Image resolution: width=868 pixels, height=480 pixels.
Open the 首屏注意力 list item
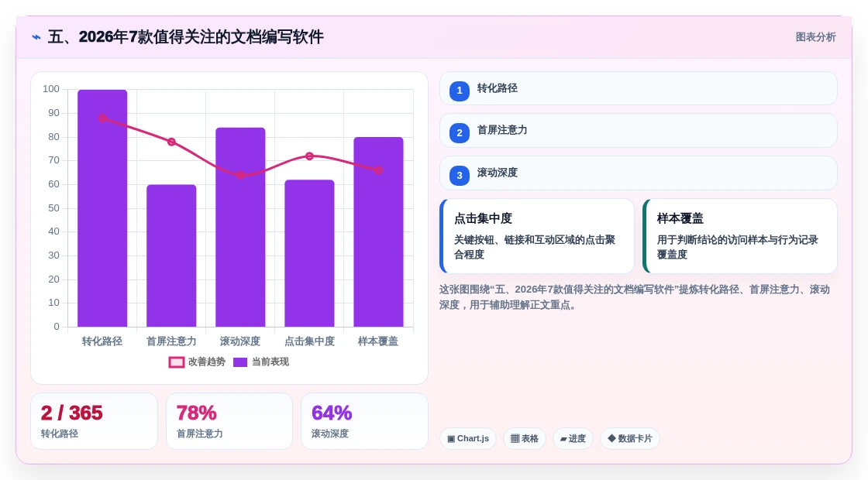639,131
